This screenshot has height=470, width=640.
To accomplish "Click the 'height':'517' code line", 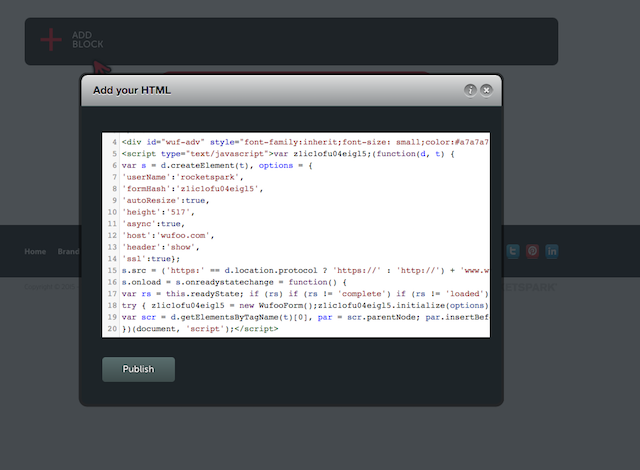I will click(x=158, y=212).
